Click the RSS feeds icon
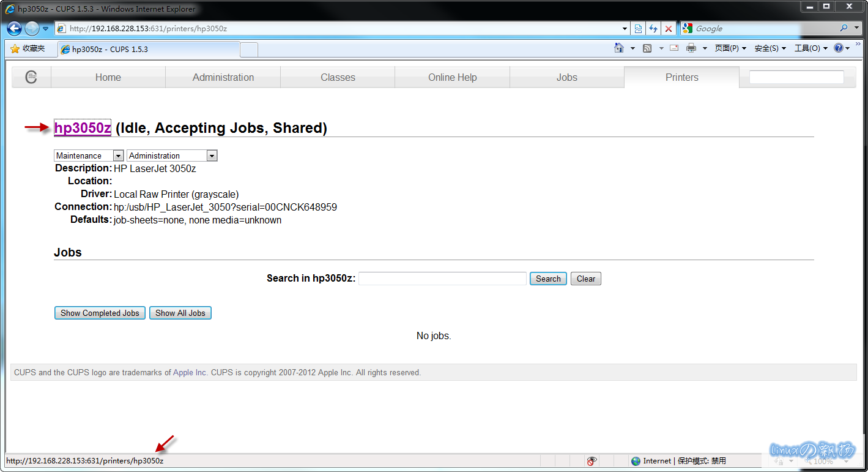The height and width of the screenshot is (472, 868). pyautogui.click(x=647, y=48)
